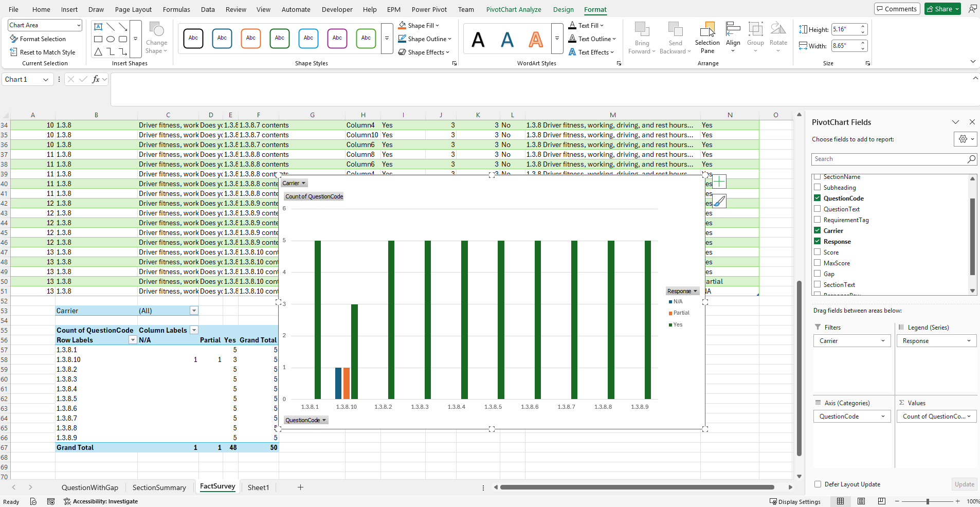This screenshot has width=980, height=507.
Task: Uncheck the Response field checkbox
Action: click(x=818, y=241)
